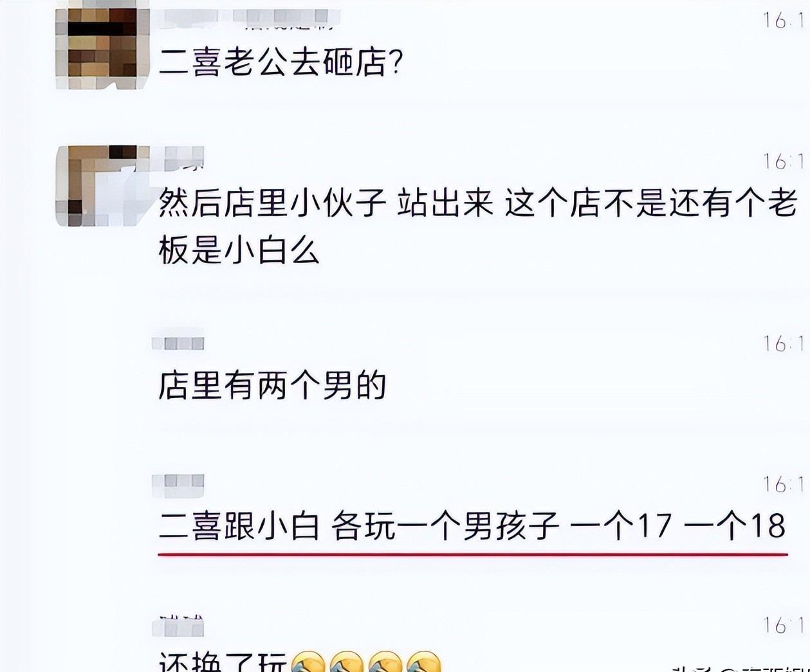Click the second pixelated user avatar

[103, 186]
